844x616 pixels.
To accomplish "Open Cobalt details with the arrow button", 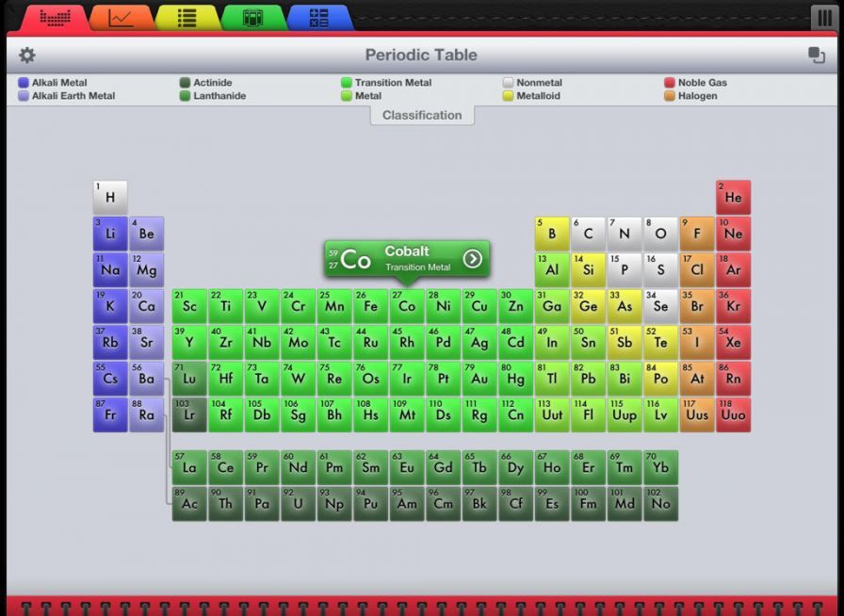I will pyautogui.click(x=472, y=258).
